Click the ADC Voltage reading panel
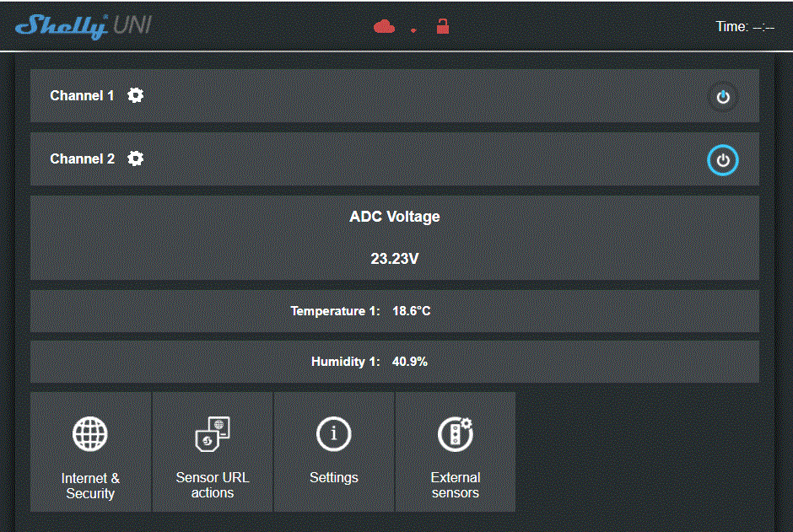Viewport: 793px width, 532px height. click(x=394, y=238)
